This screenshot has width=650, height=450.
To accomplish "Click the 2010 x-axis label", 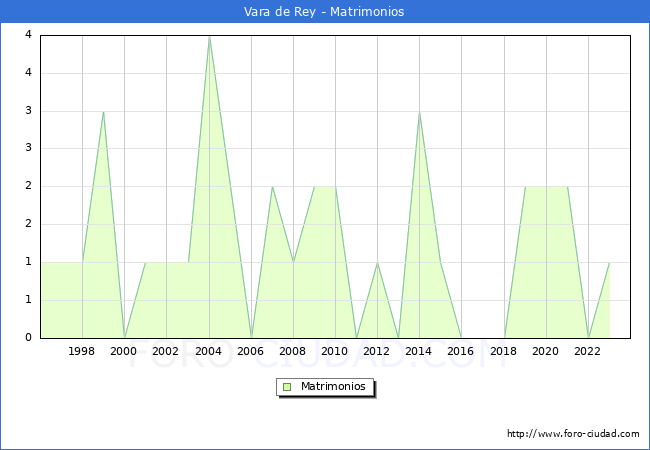I will click(x=335, y=351).
